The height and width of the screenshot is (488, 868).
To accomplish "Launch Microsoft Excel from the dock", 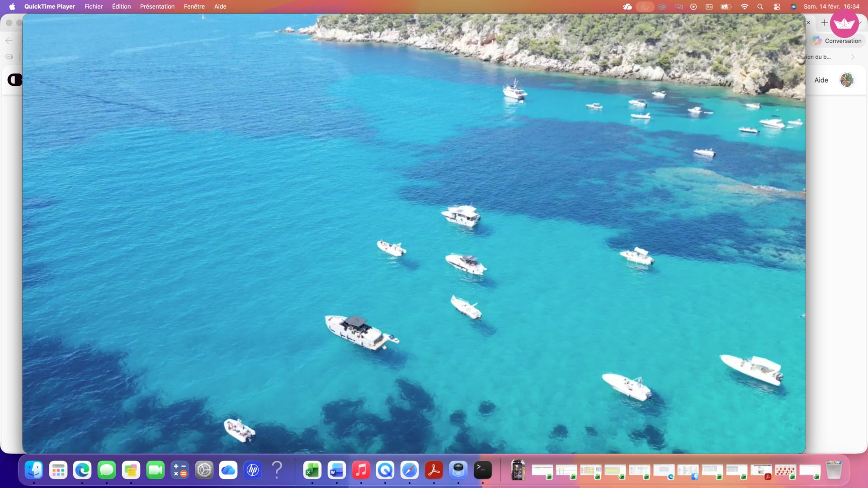I will point(312,470).
